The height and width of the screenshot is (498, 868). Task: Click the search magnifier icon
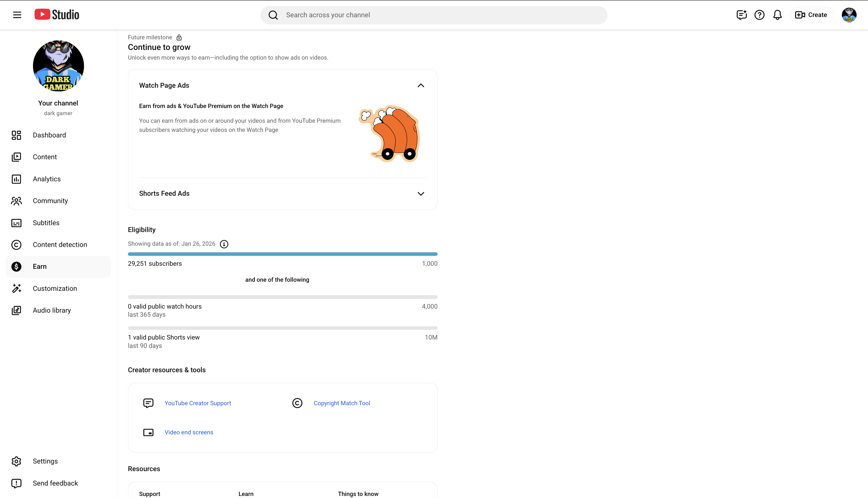point(273,15)
